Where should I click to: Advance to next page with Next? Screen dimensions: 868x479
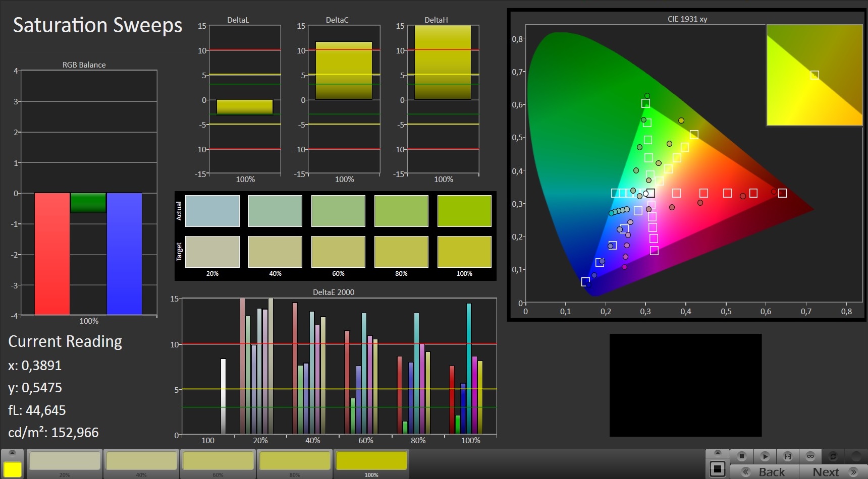[833, 472]
